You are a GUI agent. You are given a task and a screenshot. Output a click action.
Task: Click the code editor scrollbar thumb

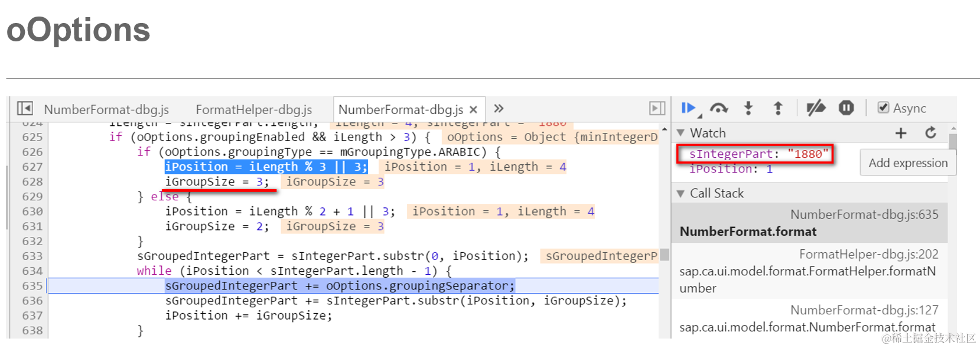point(665,255)
